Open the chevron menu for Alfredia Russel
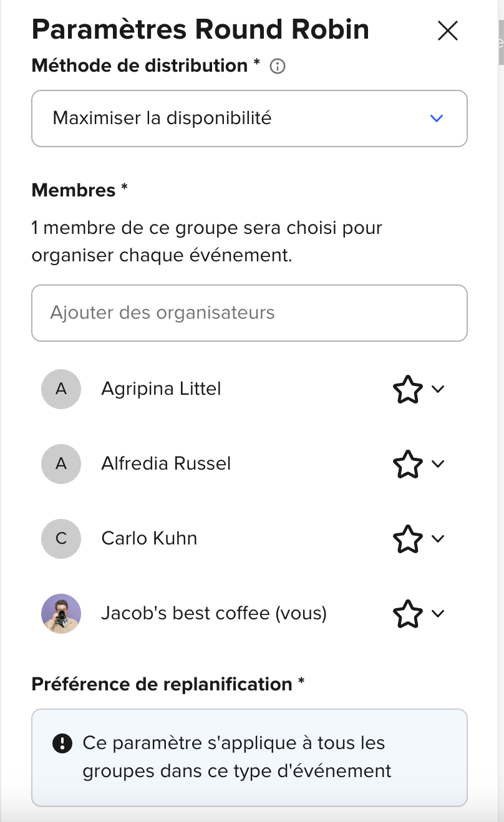Screen dimensions: 504x822 point(438,464)
